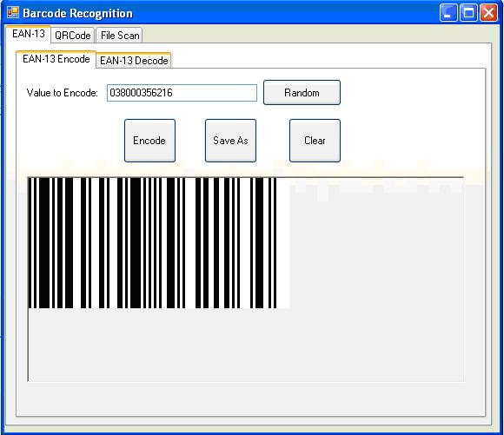
Task: Click the Barcode Recognition title bar app icon
Action: pos(13,12)
